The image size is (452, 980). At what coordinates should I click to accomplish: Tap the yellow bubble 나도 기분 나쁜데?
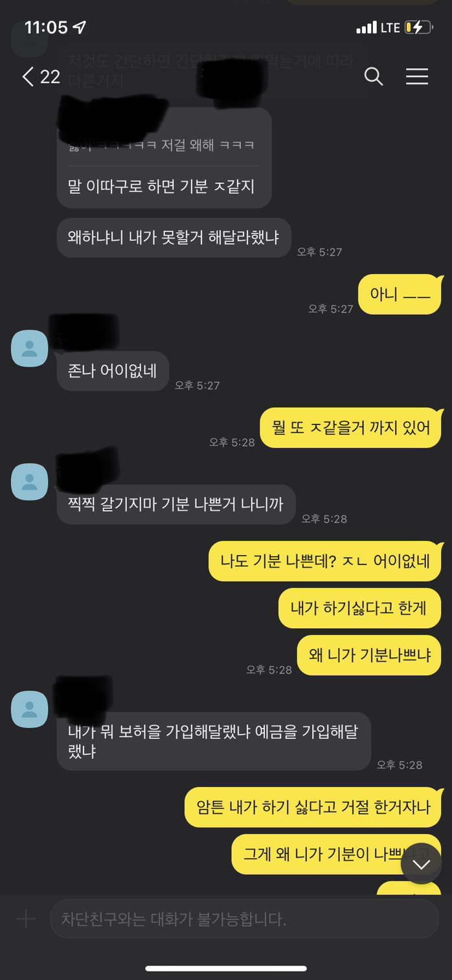pos(325,561)
